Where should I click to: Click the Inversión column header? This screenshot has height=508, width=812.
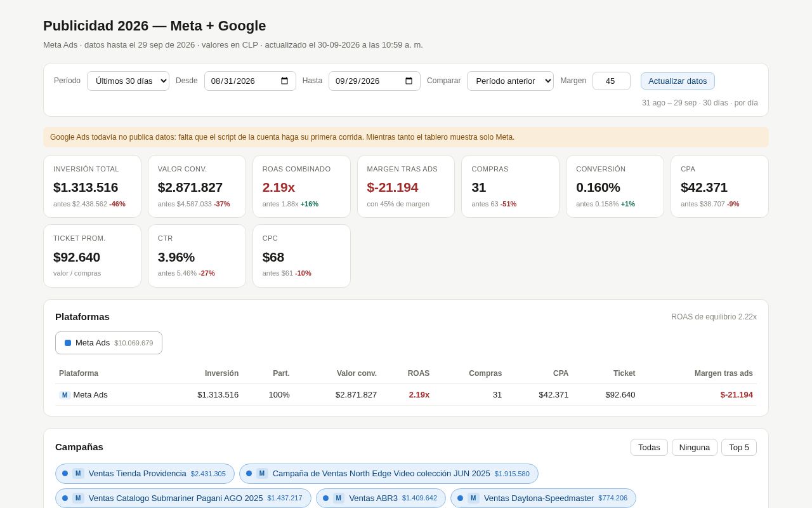221,373
